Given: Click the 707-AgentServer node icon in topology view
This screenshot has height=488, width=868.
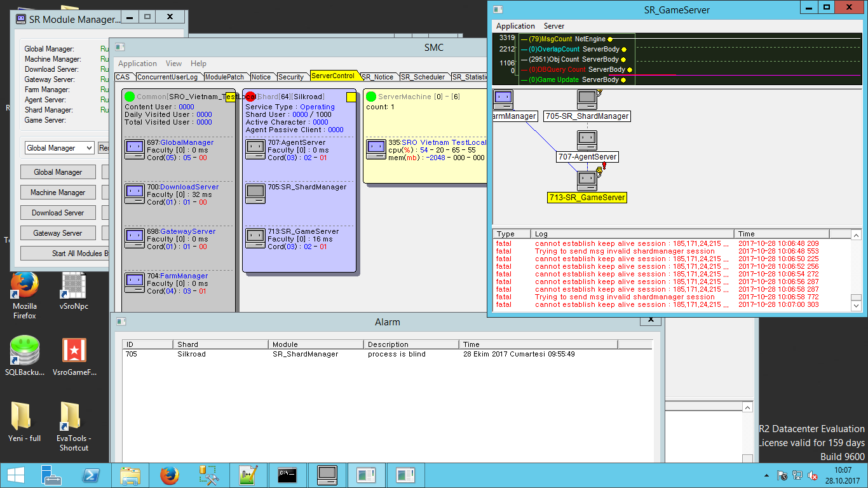Looking at the screenshot, I should point(587,140).
